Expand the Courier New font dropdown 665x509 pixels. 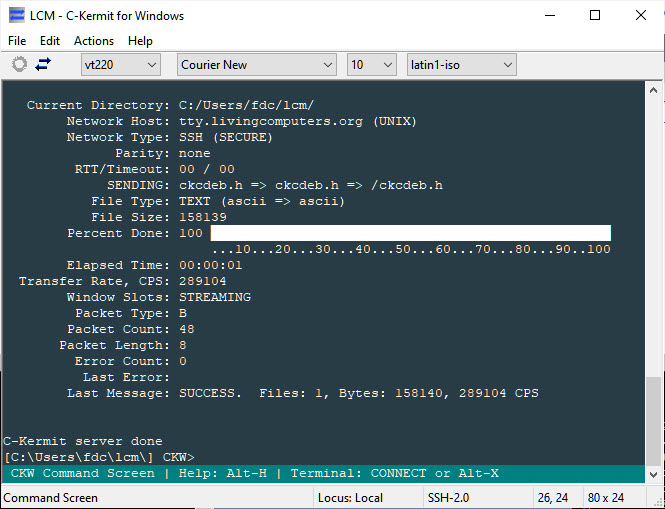pyautogui.click(x=257, y=65)
